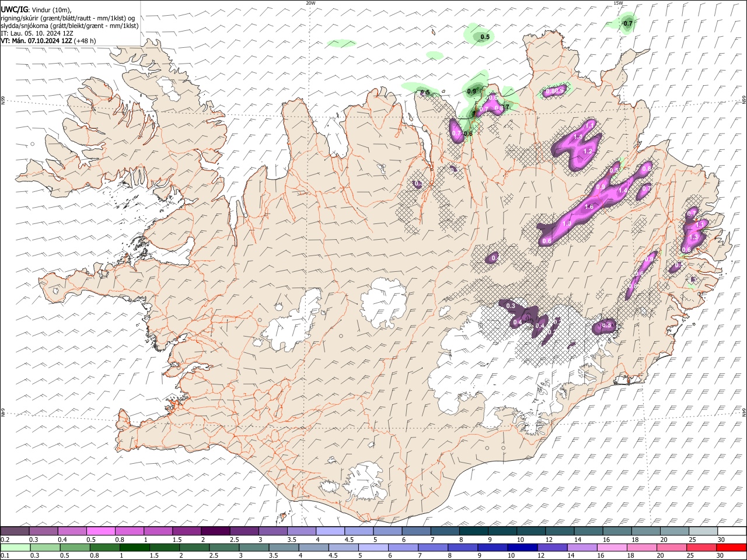Click the '12' label on the rain scale

[542, 555]
